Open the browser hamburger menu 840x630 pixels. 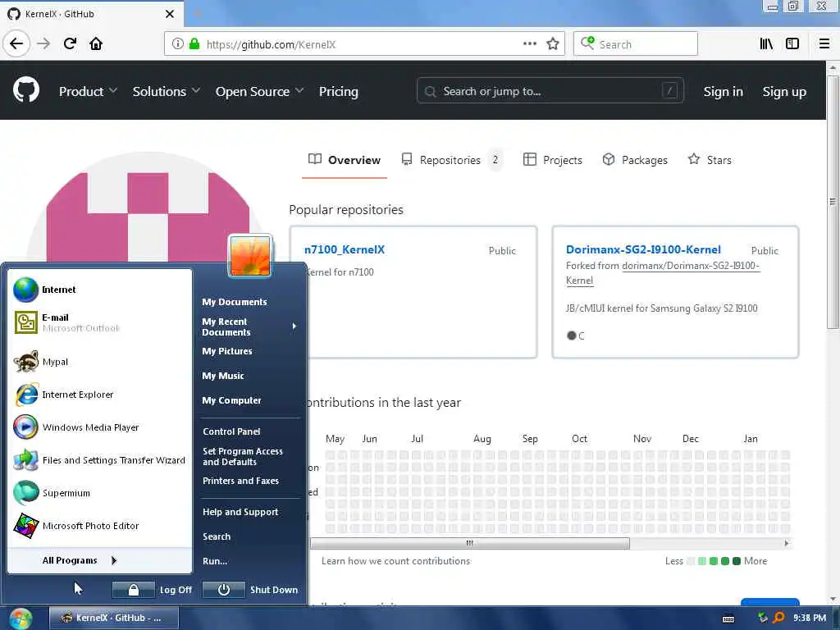tap(824, 44)
